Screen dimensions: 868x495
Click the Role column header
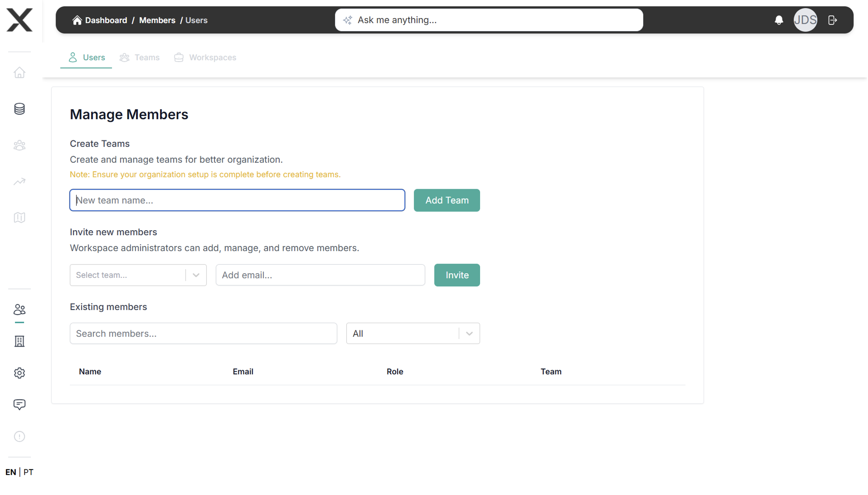point(395,372)
